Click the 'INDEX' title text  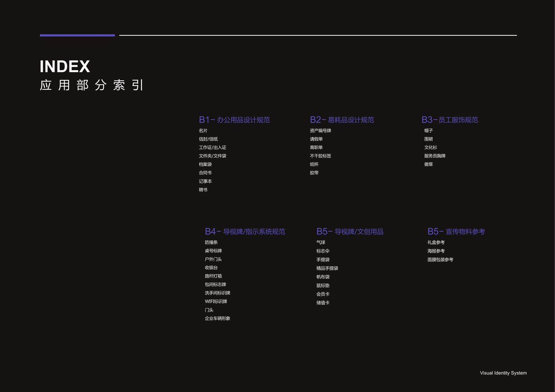coord(65,67)
